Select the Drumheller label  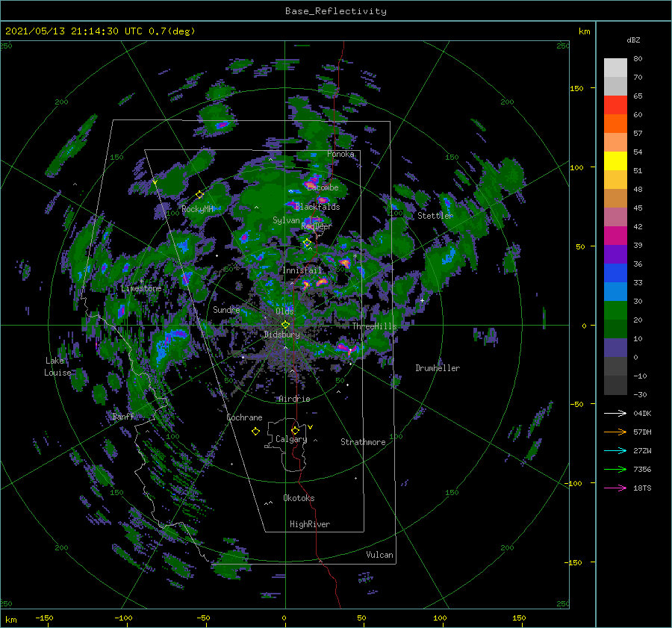coord(438,368)
